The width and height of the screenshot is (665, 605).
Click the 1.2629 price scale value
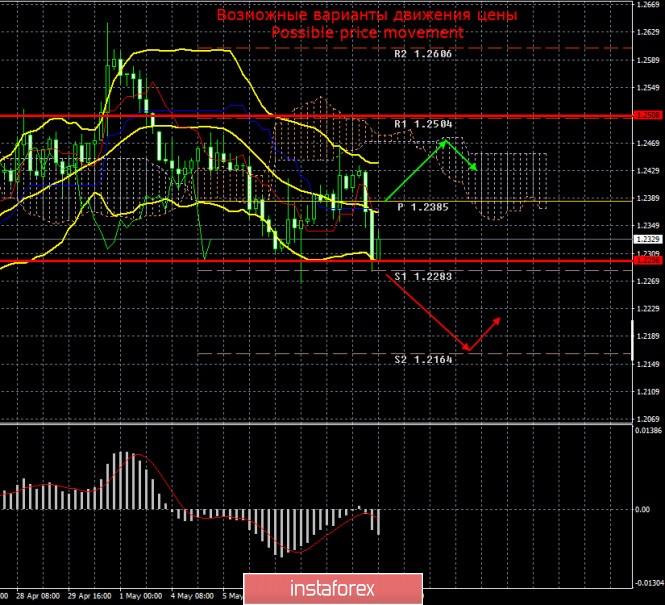click(648, 33)
